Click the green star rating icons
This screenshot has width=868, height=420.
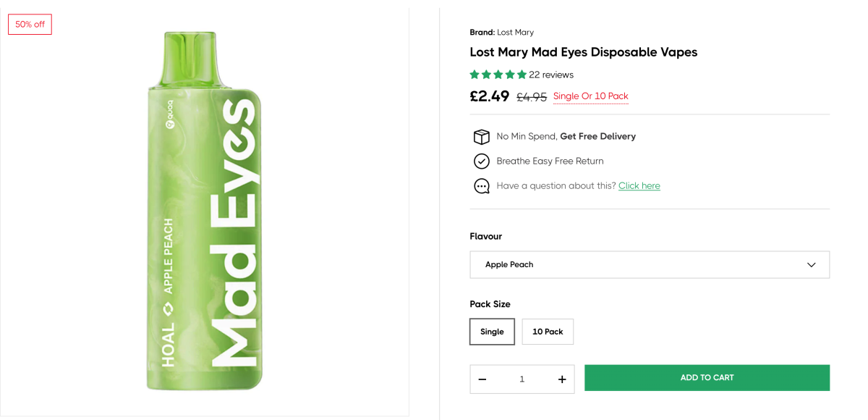click(498, 75)
